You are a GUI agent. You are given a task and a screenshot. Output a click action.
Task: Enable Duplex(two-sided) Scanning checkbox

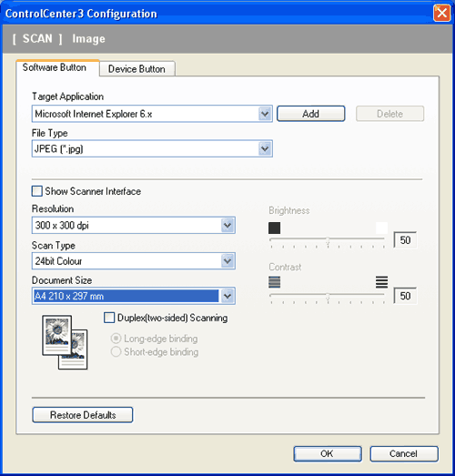point(109,318)
